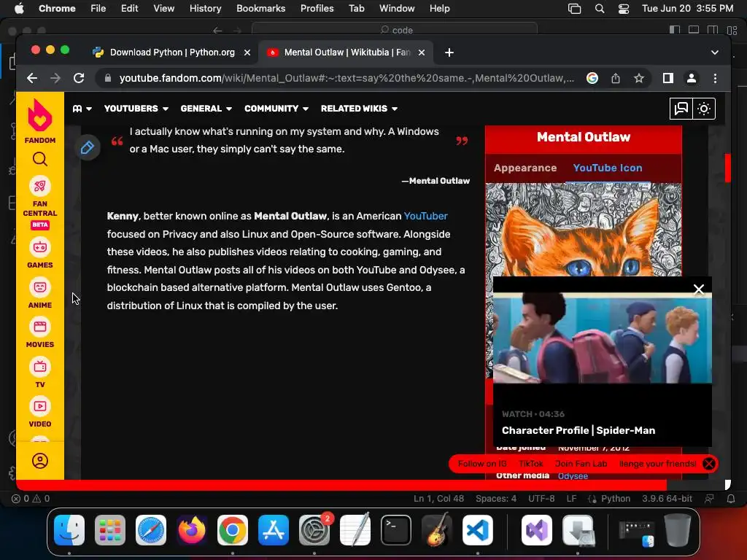
Task: Open Safari from the Dock
Action: (151, 530)
